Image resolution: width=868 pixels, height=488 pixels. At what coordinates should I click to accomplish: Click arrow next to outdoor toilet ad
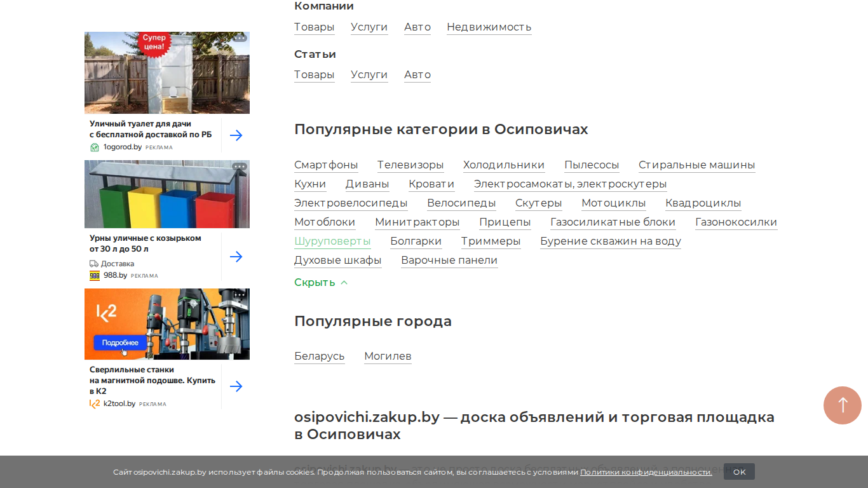coord(236,135)
